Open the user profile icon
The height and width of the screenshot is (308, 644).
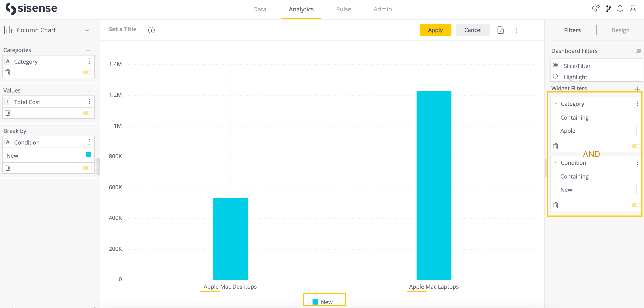coord(633,8)
